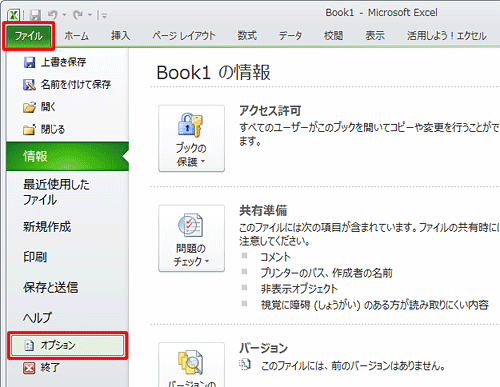Image resolution: width=500 pixels, height=387 pixels.
Task: Click the Book1 - Microsoft Excel window title
Action: (x=381, y=13)
